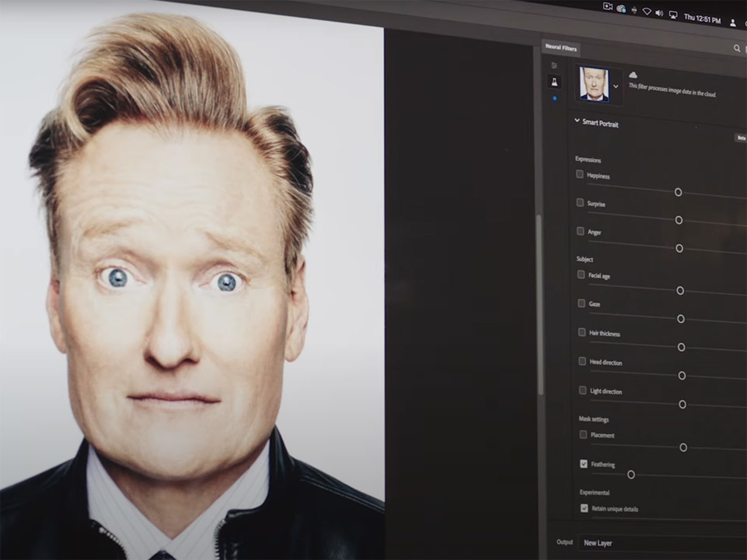This screenshot has height=560, width=747.
Task: Click the Light direction slider handle
Action: click(682, 404)
